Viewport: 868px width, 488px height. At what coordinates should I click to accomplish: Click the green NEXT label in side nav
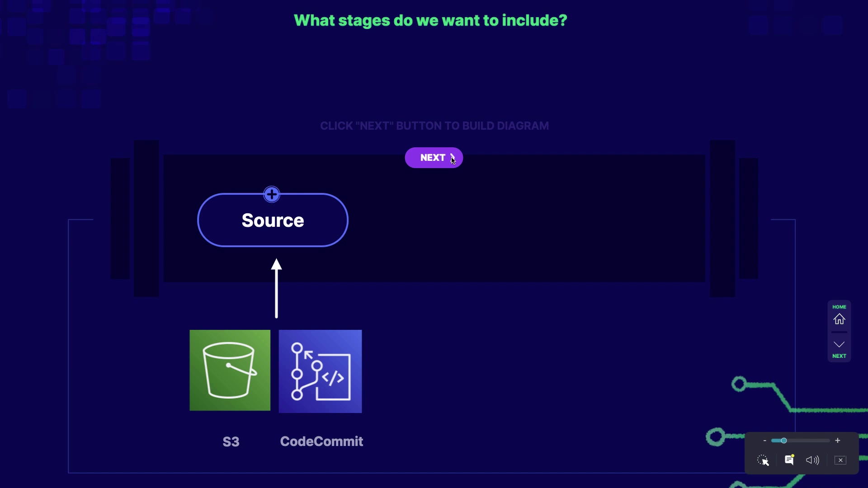(839, 356)
